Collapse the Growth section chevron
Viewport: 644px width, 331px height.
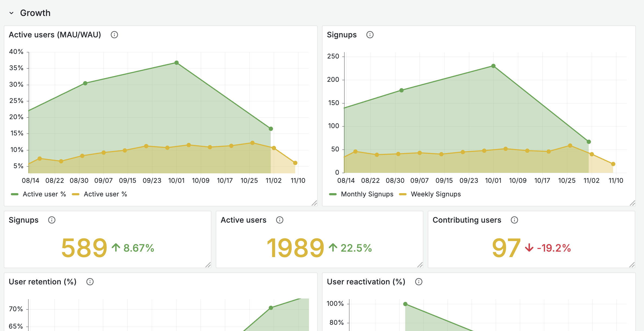click(11, 13)
